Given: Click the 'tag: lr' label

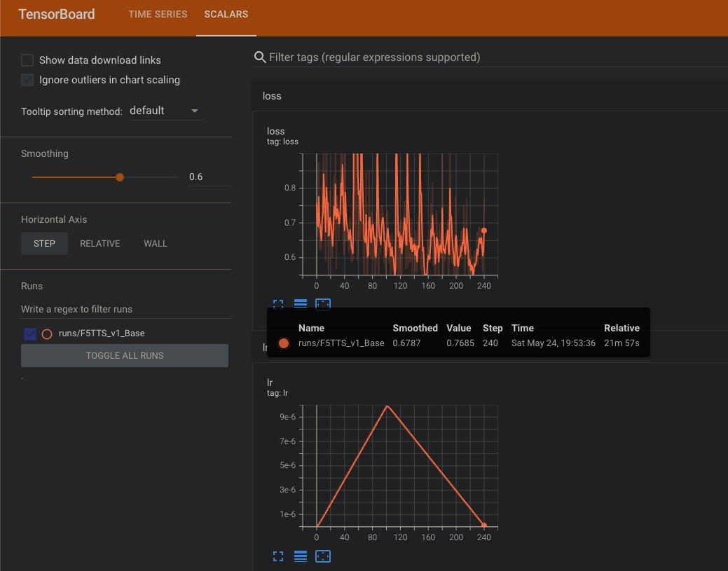Looking at the screenshot, I should 277,393.
